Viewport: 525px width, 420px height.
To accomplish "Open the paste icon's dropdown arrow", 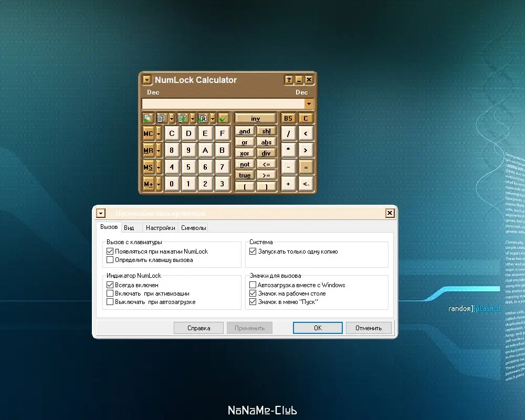I will (192, 118).
